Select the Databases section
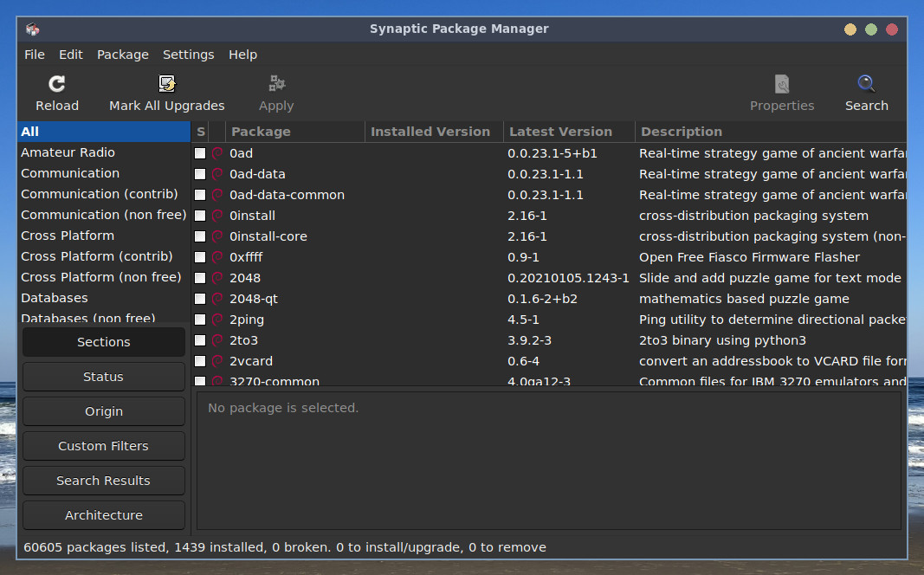Image resolution: width=924 pixels, height=575 pixels. tap(104, 298)
